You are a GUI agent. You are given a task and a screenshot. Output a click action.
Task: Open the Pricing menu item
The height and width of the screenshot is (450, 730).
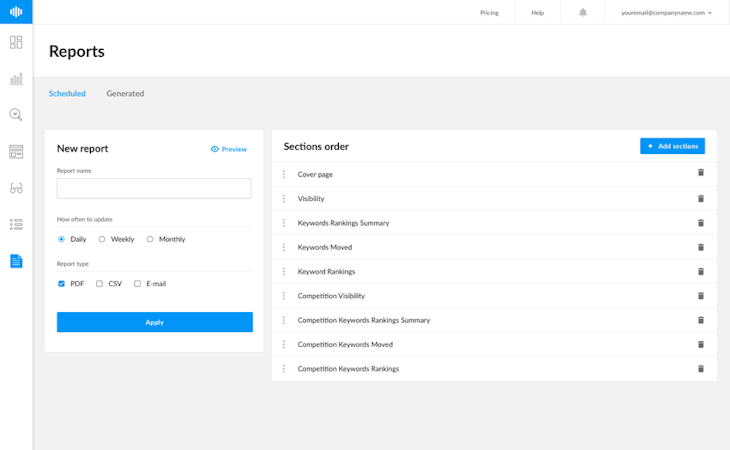[x=489, y=13]
